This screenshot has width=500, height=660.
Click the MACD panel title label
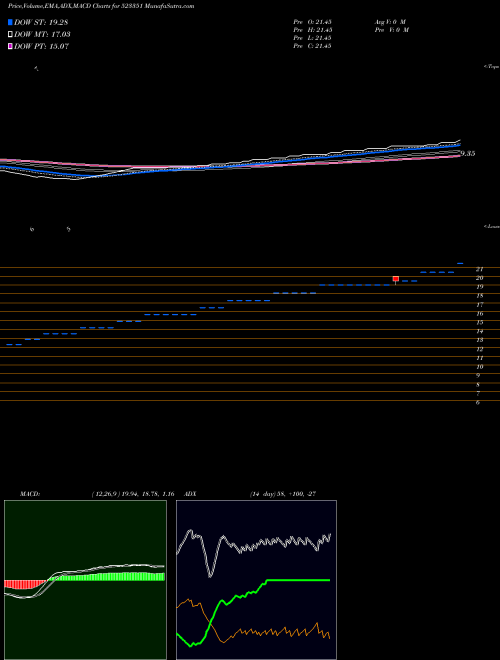click(30, 494)
